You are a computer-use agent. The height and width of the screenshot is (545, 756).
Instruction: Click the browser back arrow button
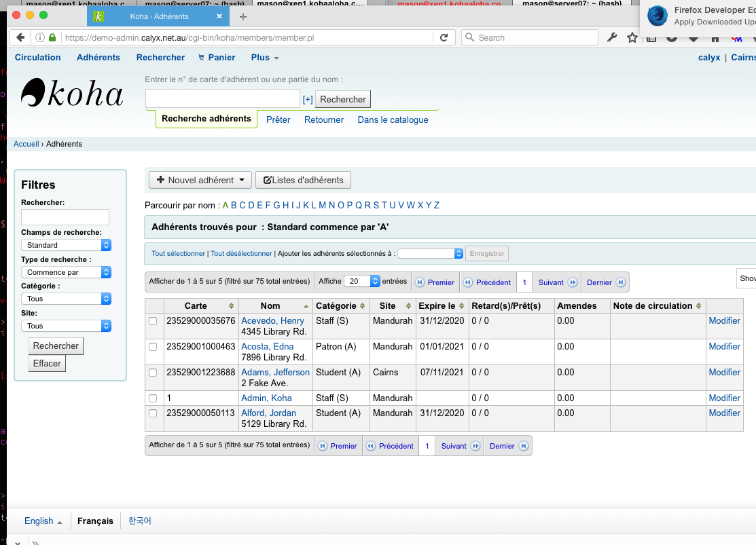(x=20, y=38)
